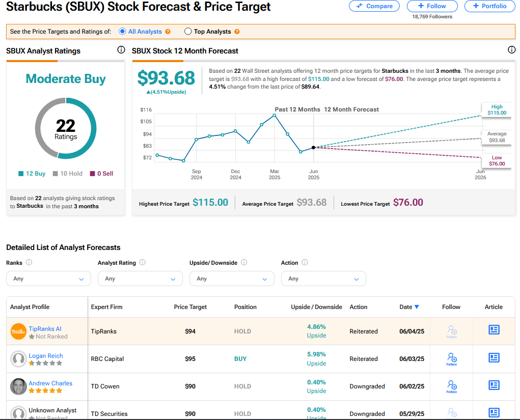Click the 18,769 Followers text
The image size is (520, 420).
tap(432, 17)
